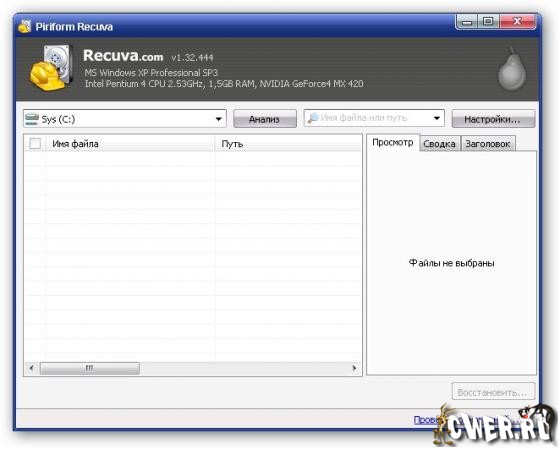This screenshot has height=449, width=560.
Task: Sort by the Имя файла column header
Action: [130, 144]
